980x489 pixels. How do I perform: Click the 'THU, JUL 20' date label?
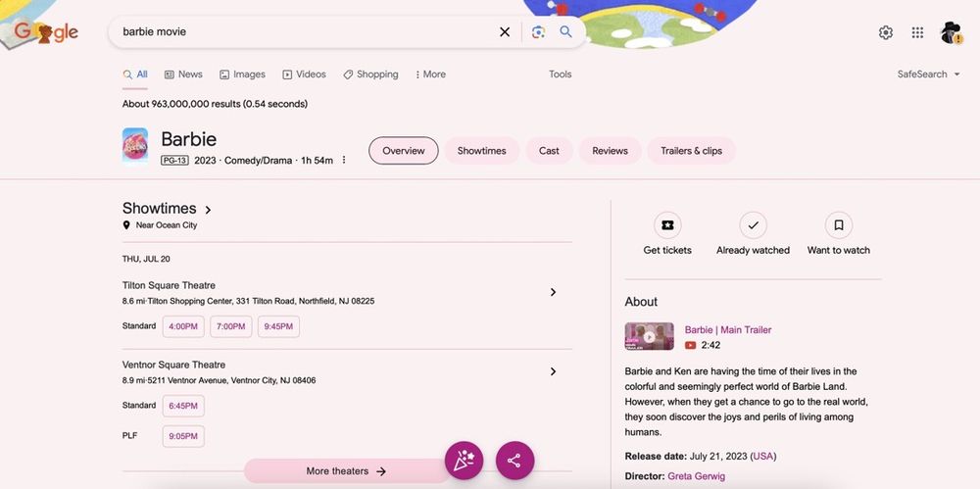pyautogui.click(x=146, y=259)
